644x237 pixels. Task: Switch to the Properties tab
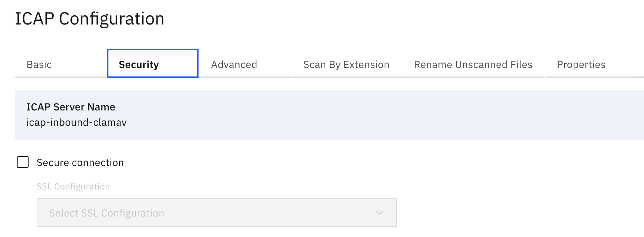581,65
